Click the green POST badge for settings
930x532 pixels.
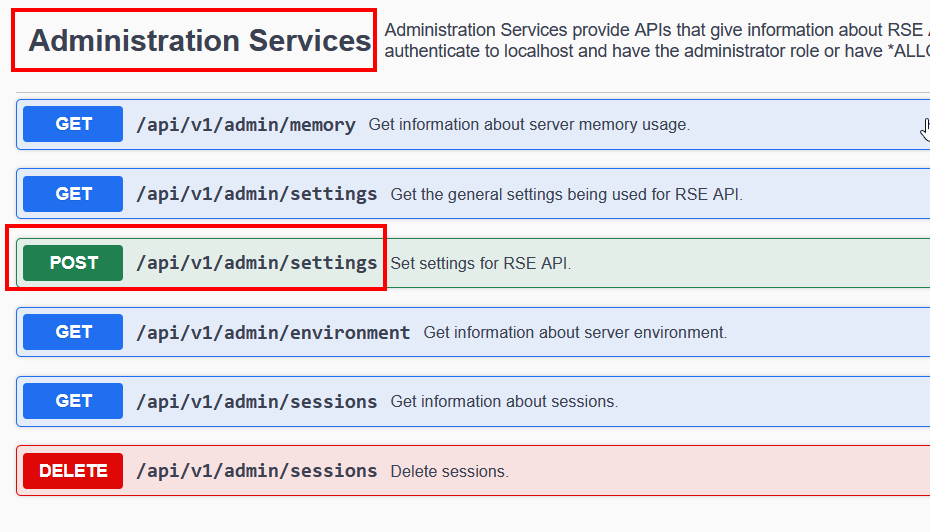[73, 263]
